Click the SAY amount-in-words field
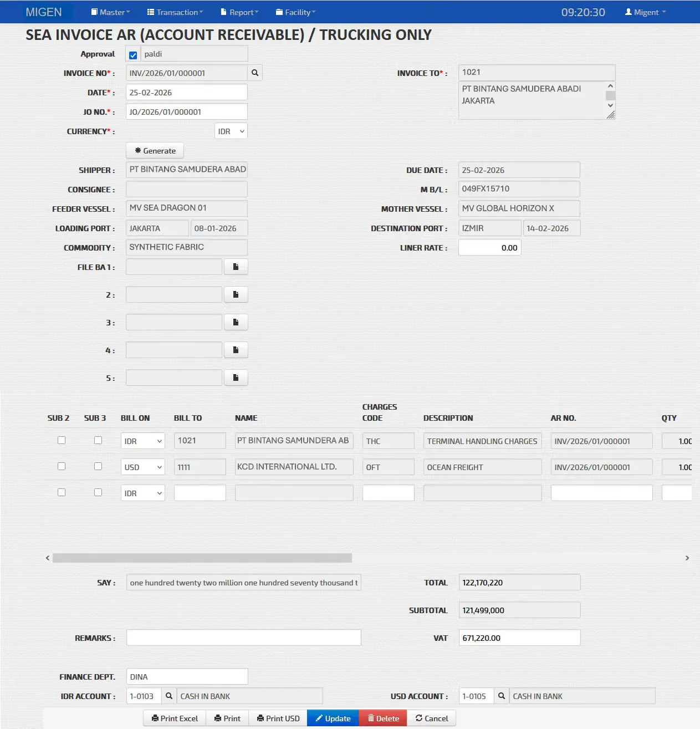This screenshot has width=700, height=729. [244, 583]
